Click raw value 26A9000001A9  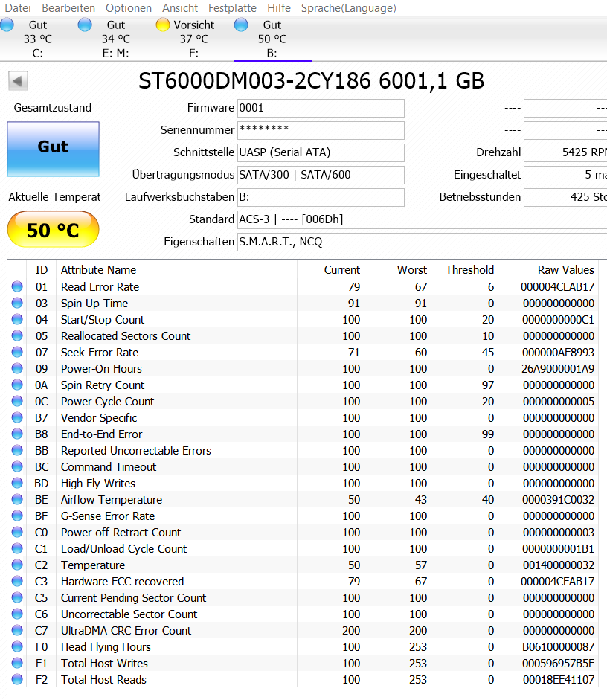tap(558, 369)
